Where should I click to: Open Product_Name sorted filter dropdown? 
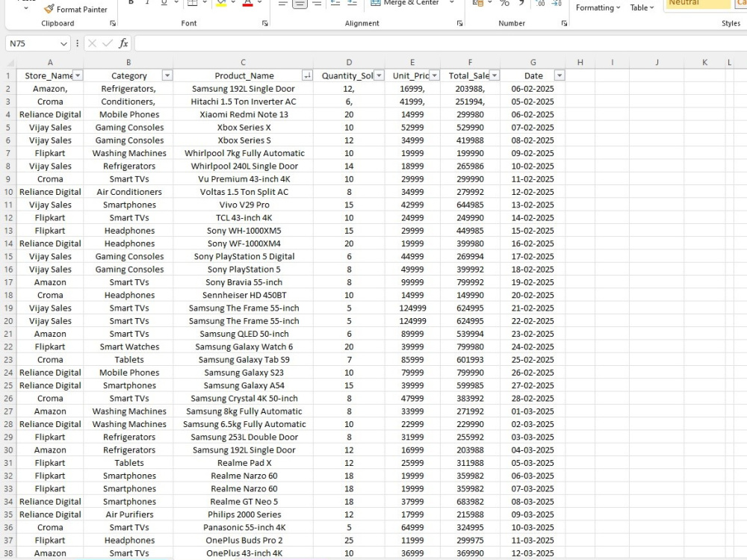[307, 75]
